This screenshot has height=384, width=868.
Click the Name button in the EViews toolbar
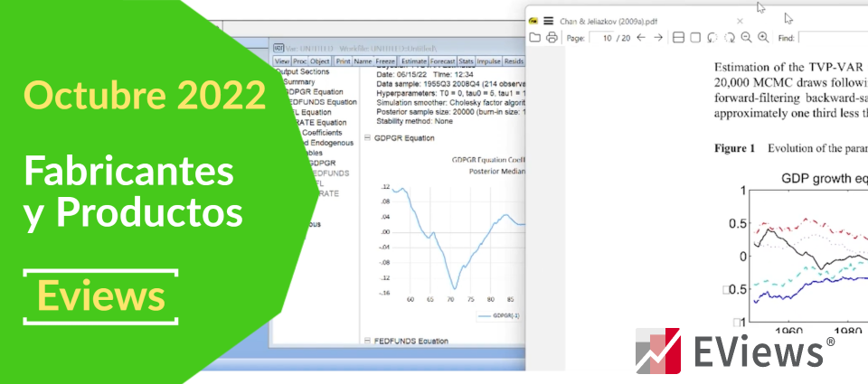click(x=363, y=61)
